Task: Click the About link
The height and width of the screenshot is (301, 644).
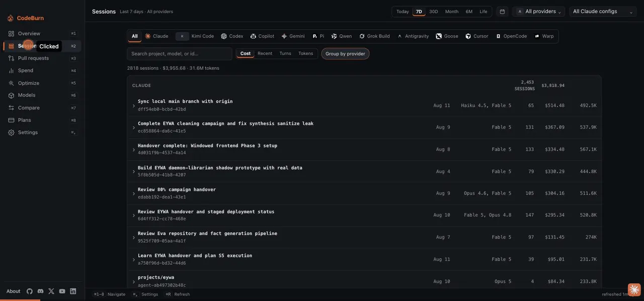Action: click(14, 291)
